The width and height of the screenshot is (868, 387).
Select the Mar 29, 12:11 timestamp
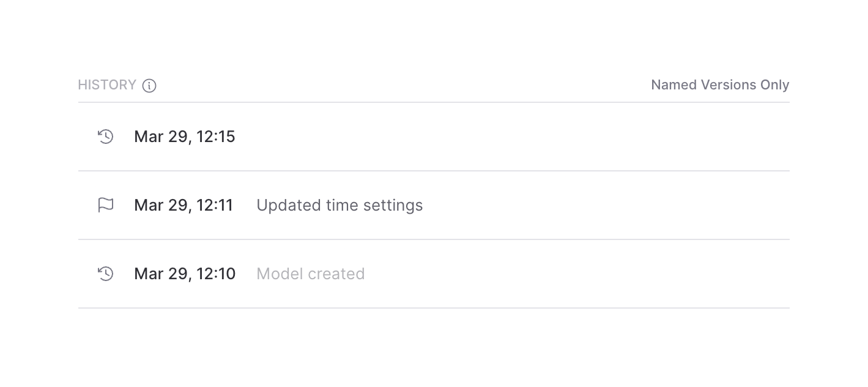coord(184,205)
